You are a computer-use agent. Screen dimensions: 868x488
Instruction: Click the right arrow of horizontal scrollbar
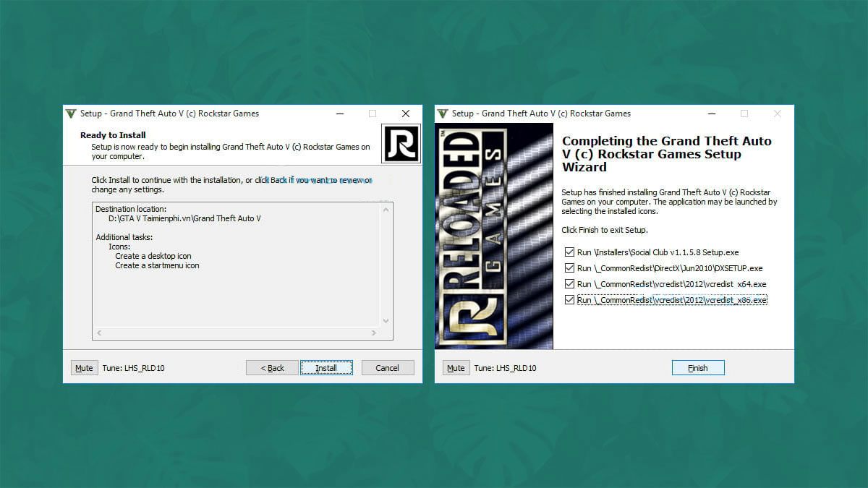click(x=374, y=333)
